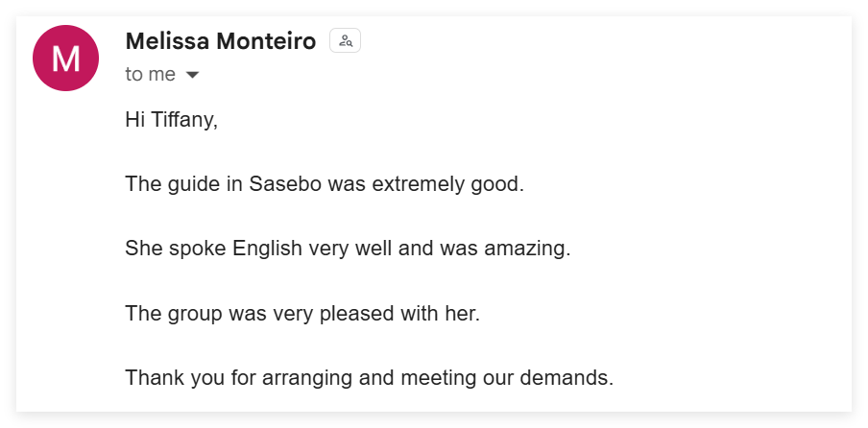This screenshot has width=868, height=428.
Task: Click the sentence about the Sasebo guide
Action: tap(325, 184)
